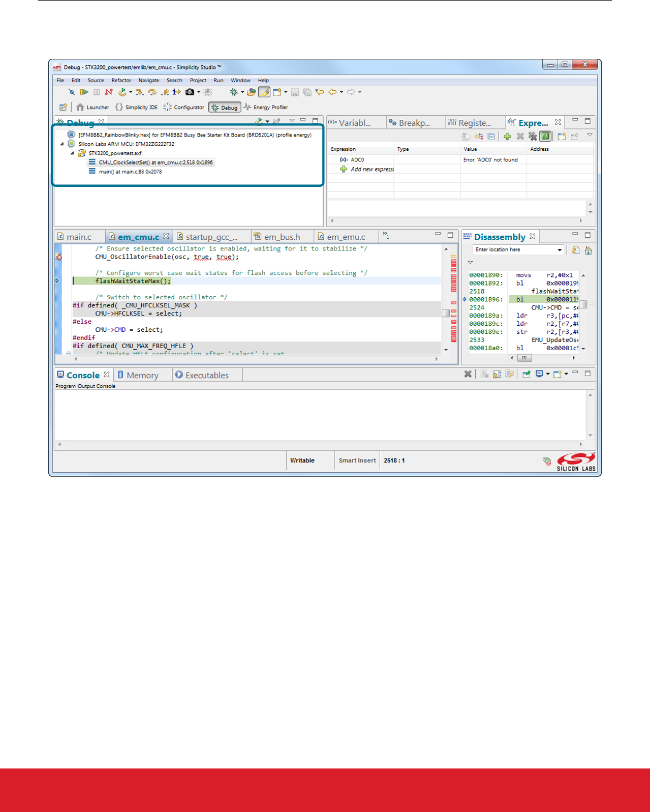
Task: Open the Disassembly location dropdown arrow
Action: [560, 250]
